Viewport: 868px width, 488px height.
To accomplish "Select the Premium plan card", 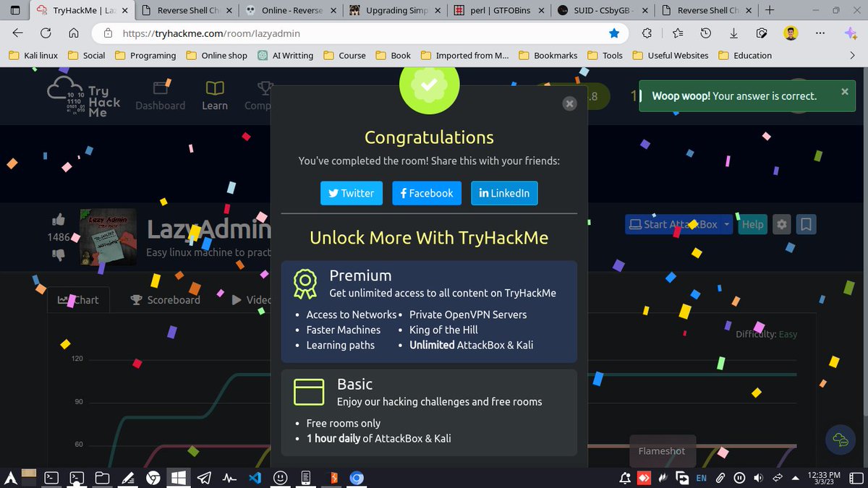I will (x=429, y=312).
